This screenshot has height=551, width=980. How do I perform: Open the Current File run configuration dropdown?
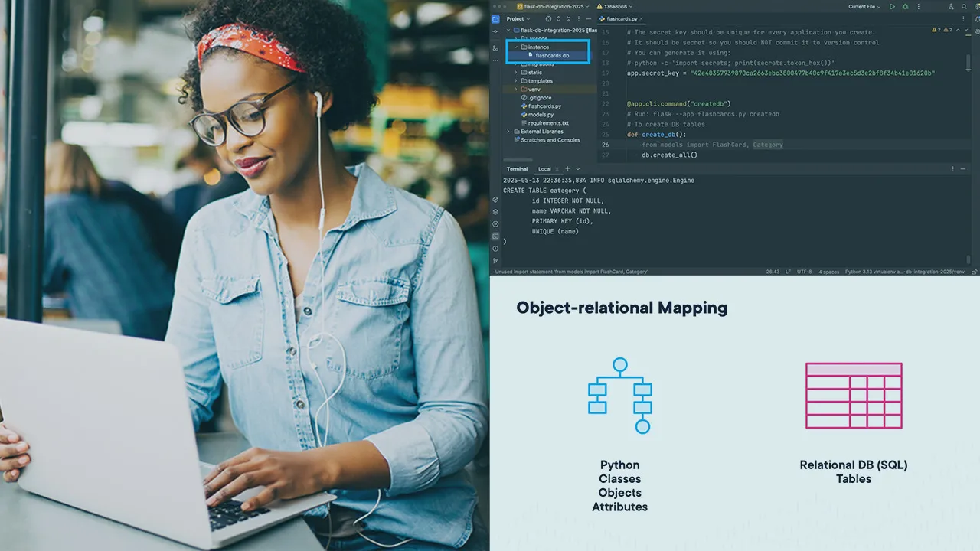coord(864,7)
